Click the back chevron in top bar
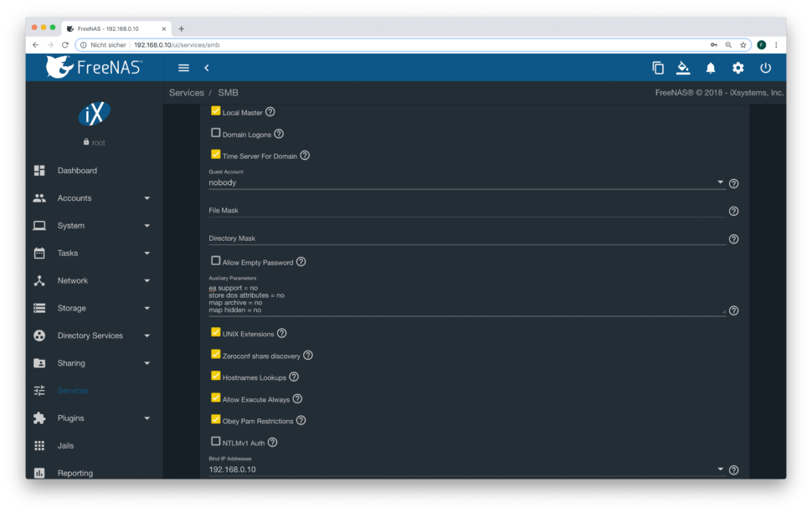Image resolution: width=812 pixels, height=513 pixels. coord(207,68)
